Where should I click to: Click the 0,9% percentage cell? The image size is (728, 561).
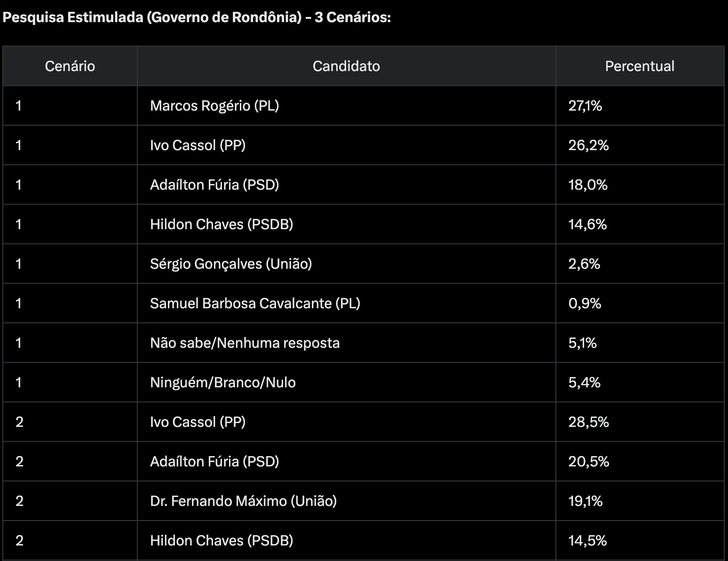(x=585, y=303)
